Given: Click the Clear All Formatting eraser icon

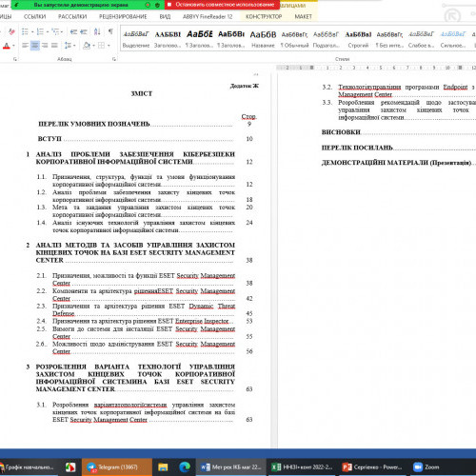Looking at the screenshot, I should point(11,31).
